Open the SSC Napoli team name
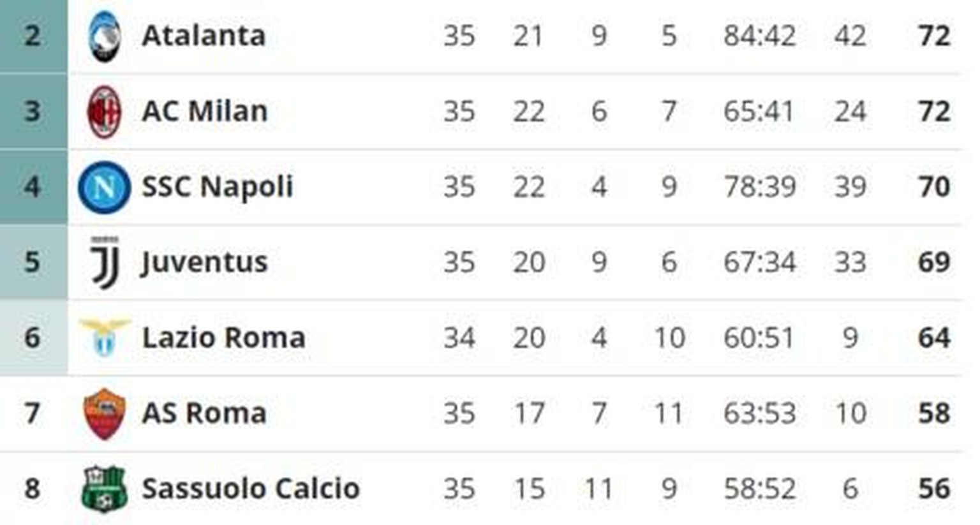 (217, 187)
